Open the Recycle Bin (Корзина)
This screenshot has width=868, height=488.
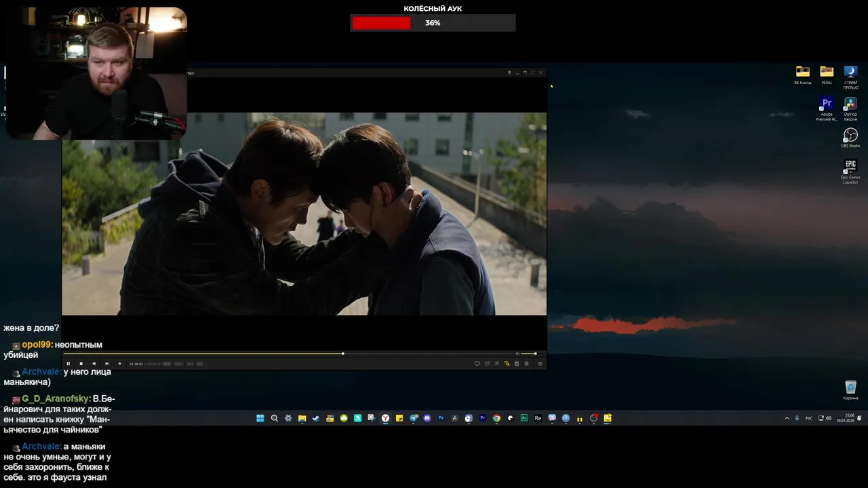point(850,390)
